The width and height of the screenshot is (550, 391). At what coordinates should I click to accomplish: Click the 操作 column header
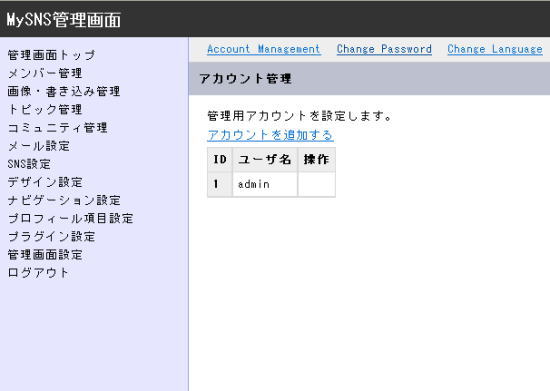coord(316,160)
